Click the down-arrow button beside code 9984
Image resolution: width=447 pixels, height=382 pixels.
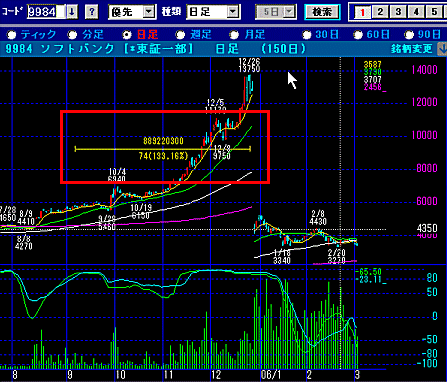72,12
